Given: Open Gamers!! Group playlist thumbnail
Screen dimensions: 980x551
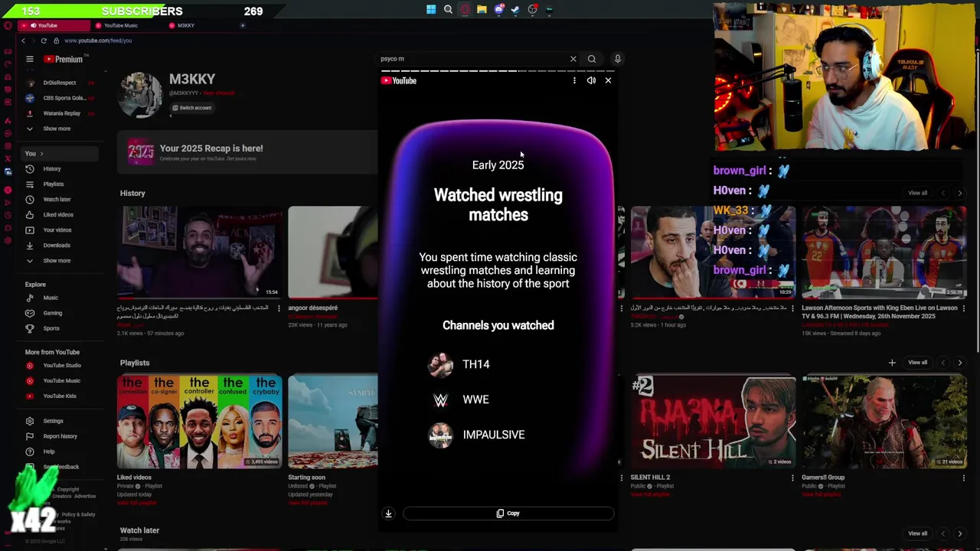Looking at the screenshot, I should [x=884, y=421].
